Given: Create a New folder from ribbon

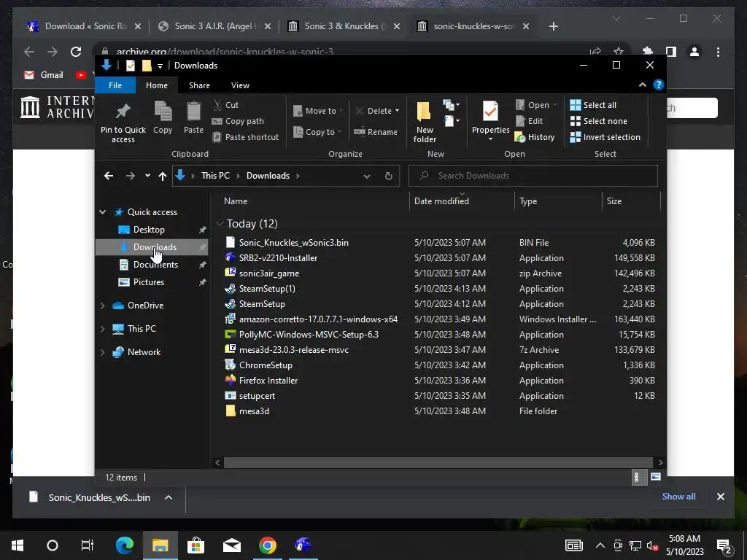Looking at the screenshot, I should [x=425, y=122].
